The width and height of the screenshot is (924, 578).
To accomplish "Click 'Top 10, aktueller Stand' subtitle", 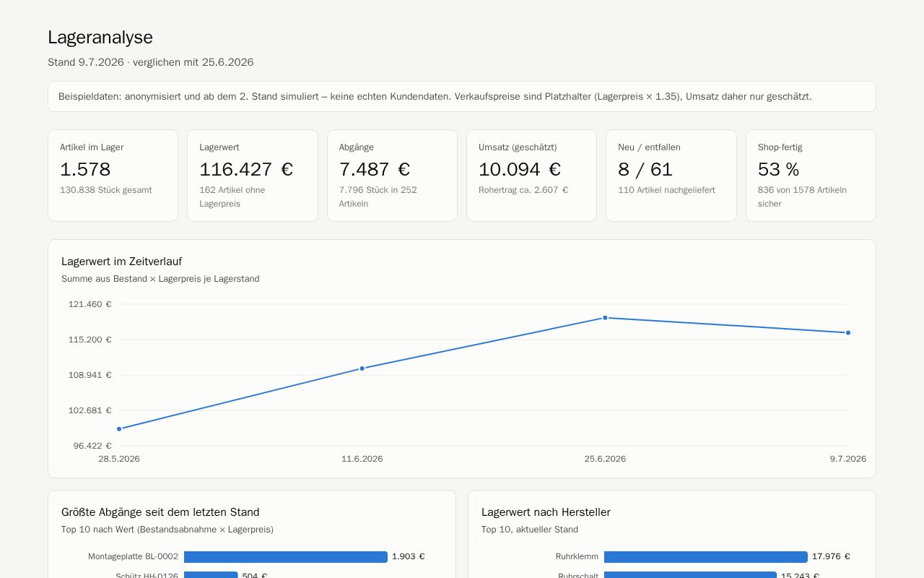I will click(x=530, y=530).
